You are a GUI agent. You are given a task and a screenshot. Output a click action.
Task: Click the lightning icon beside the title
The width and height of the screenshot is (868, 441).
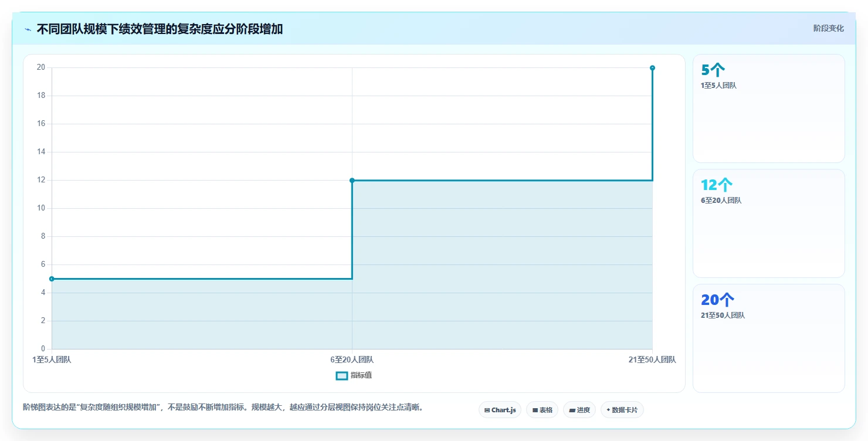pos(28,29)
